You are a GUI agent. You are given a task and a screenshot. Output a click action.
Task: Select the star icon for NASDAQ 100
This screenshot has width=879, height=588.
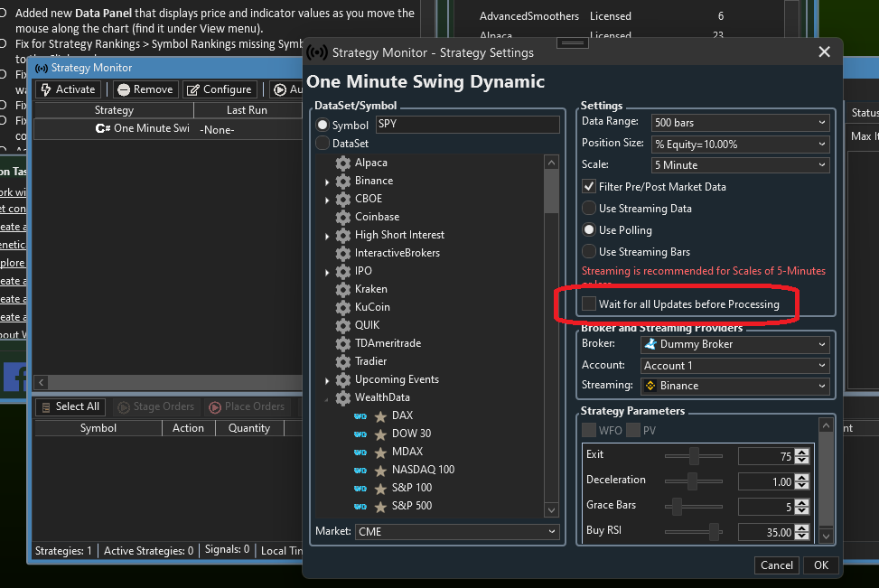tap(380, 470)
